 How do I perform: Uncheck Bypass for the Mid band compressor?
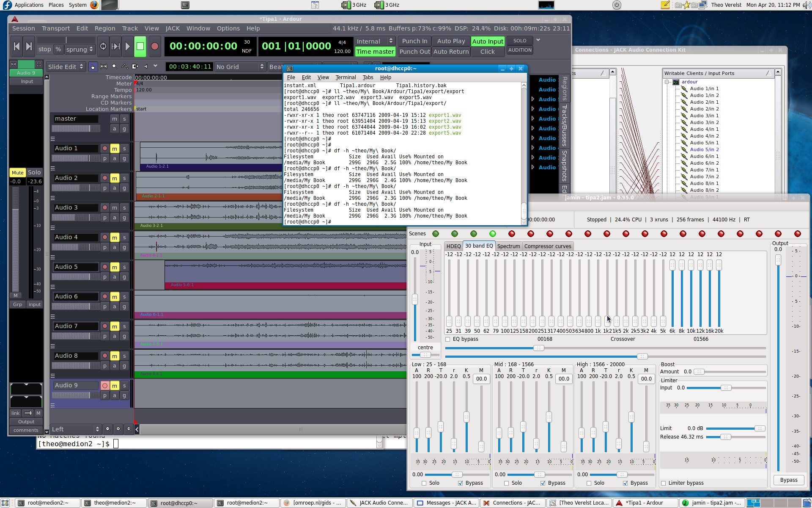pos(543,483)
